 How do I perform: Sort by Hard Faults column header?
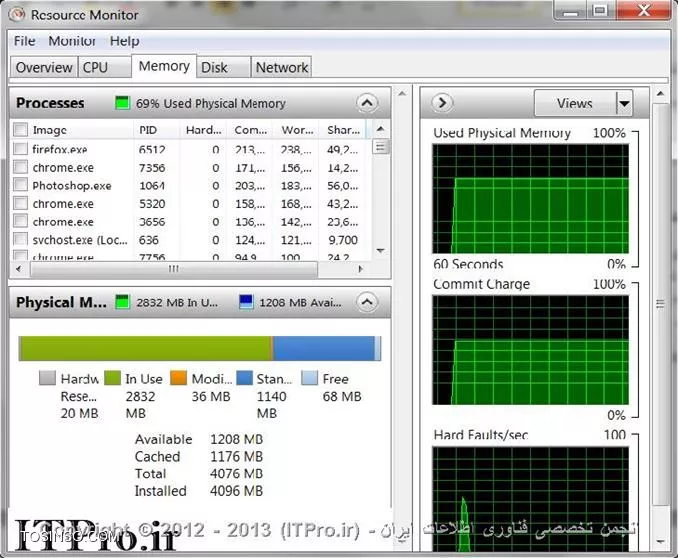[x=203, y=130]
